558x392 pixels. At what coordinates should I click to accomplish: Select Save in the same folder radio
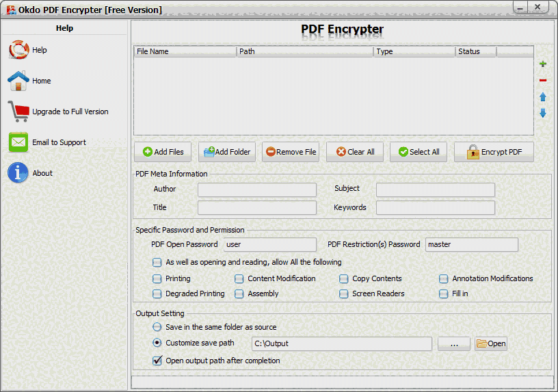(x=157, y=327)
